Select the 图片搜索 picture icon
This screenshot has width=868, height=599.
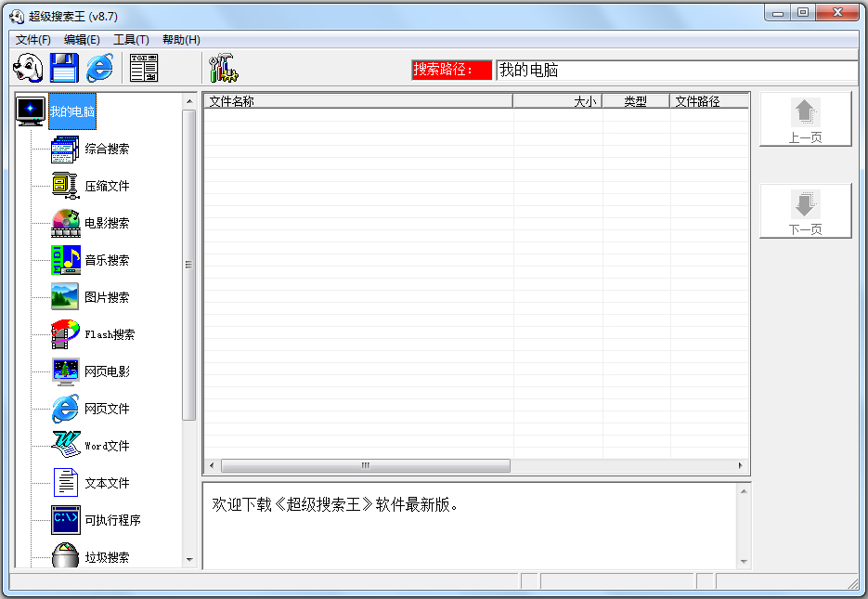pyautogui.click(x=65, y=297)
